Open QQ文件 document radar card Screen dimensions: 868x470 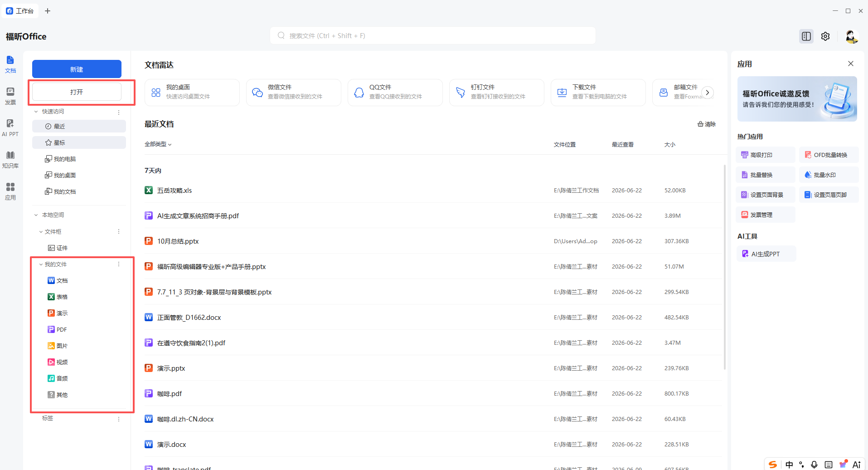pyautogui.click(x=395, y=93)
